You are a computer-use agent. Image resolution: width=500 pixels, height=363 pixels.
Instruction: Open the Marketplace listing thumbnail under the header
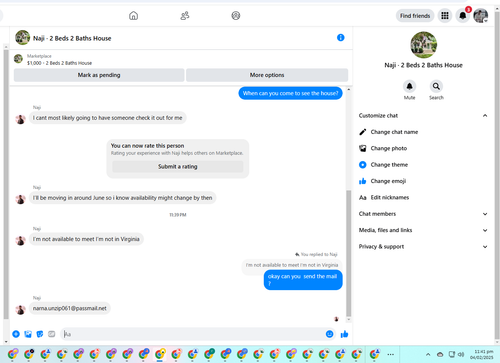coord(18,59)
